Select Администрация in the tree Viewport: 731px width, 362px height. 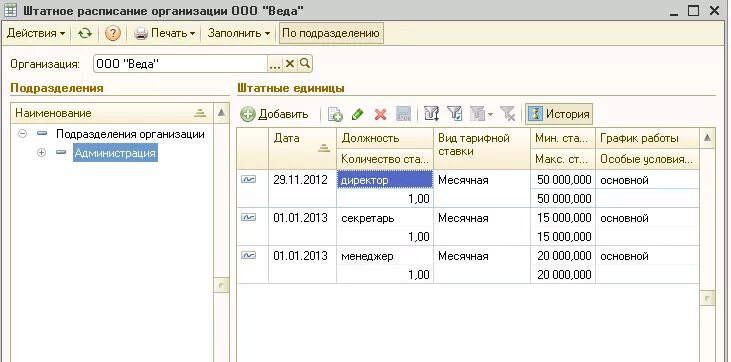[115, 153]
